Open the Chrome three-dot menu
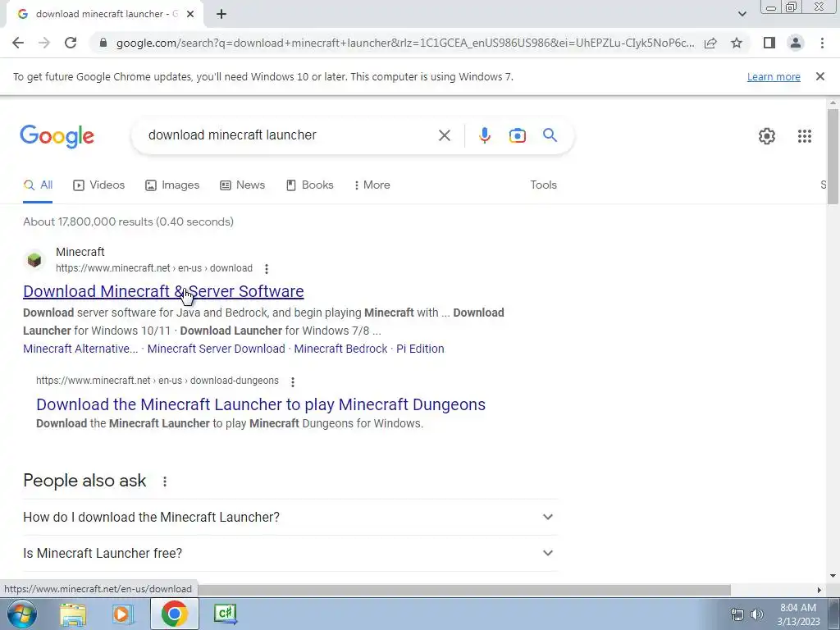This screenshot has width=840, height=630. [x=822, y=43]
